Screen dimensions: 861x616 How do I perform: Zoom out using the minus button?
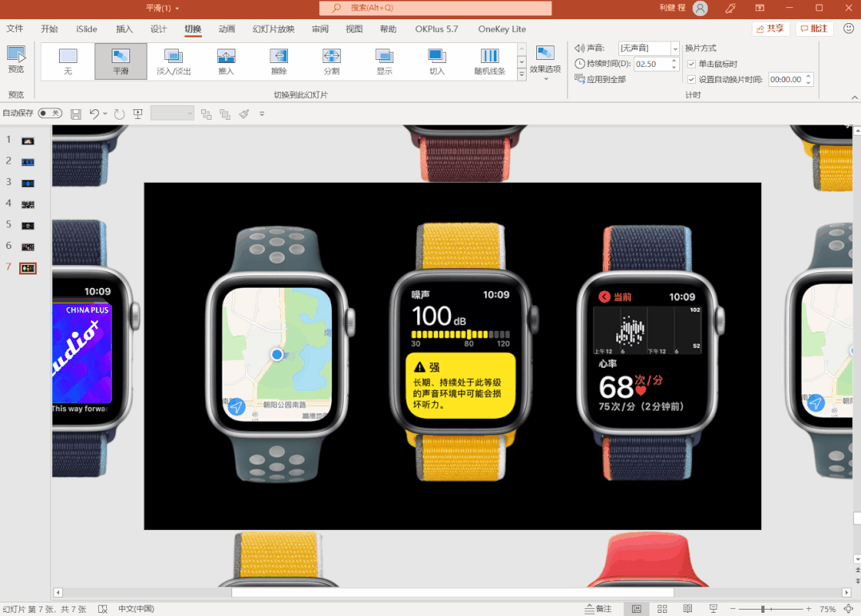(x=733, y=609)
